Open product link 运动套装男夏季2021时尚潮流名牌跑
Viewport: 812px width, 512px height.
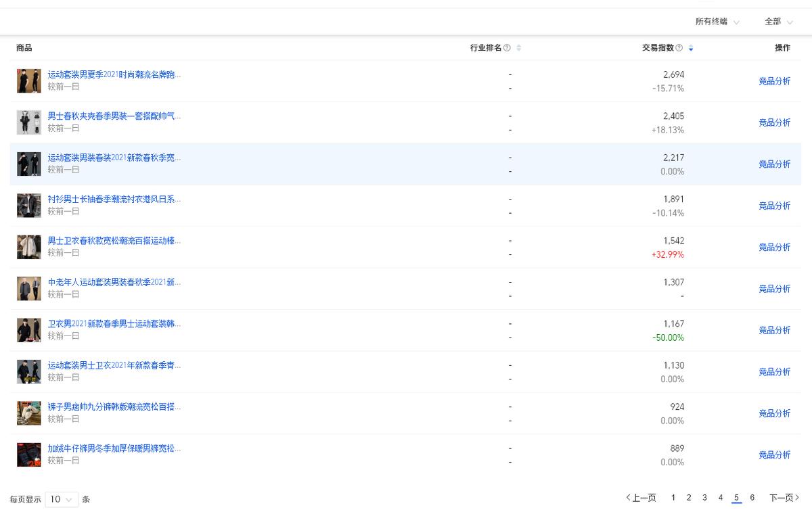point(114,74)
